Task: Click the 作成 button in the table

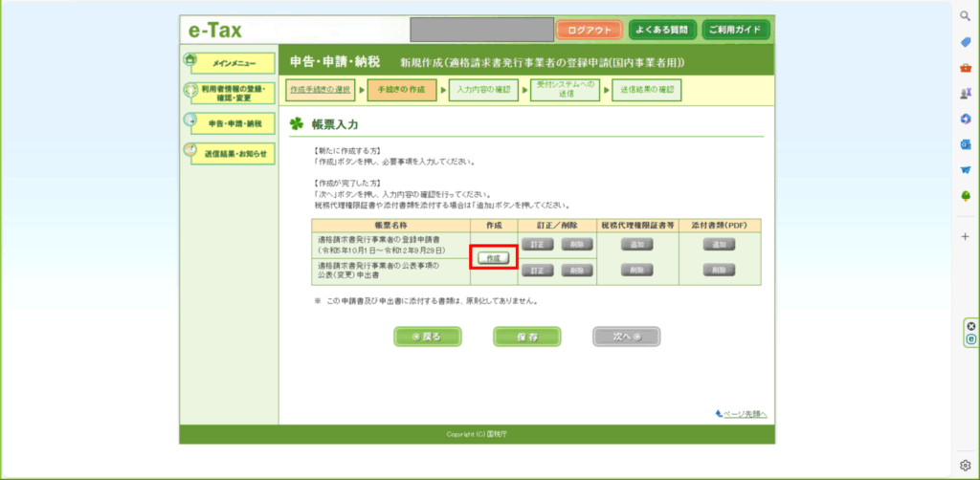Action: (x=494, y=258)
